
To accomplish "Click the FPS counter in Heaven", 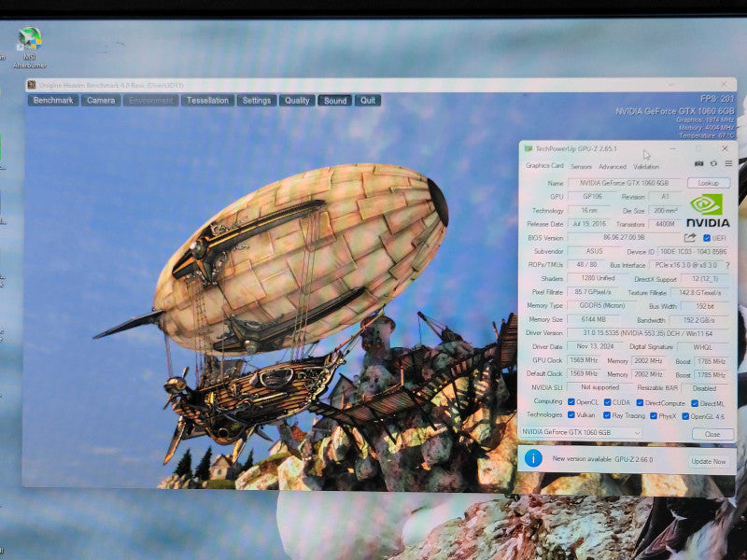I will click(717, 99).
